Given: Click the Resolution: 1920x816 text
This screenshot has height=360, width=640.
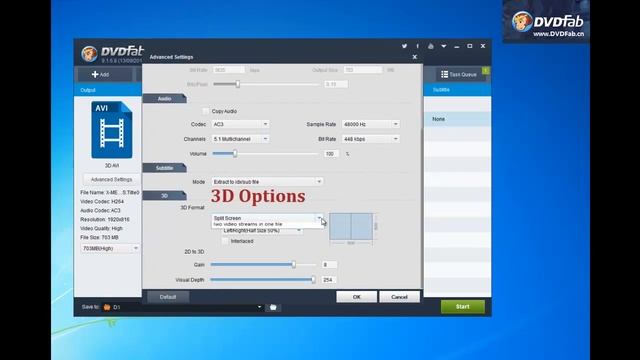Looking at the screenshot, I should click(105, 220).
